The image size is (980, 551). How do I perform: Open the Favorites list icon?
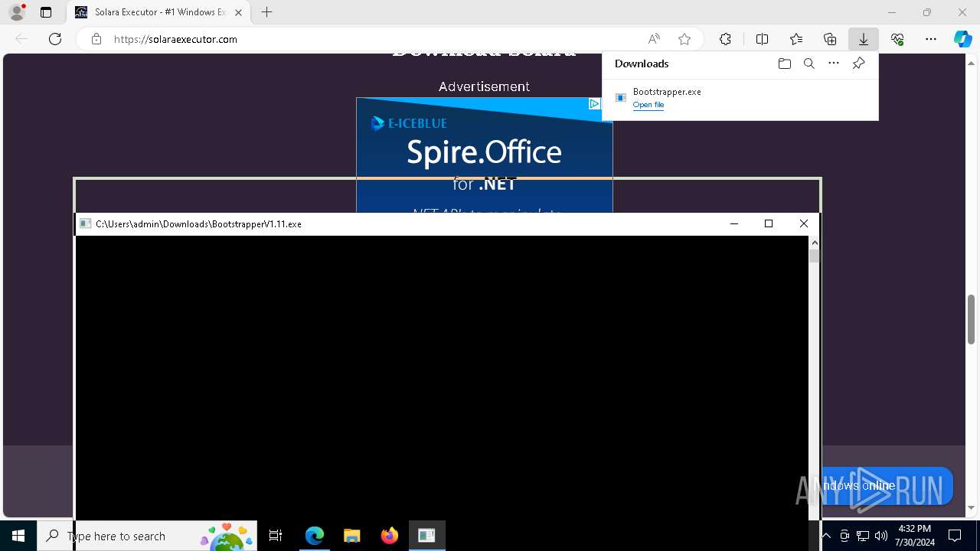[796, 39]
